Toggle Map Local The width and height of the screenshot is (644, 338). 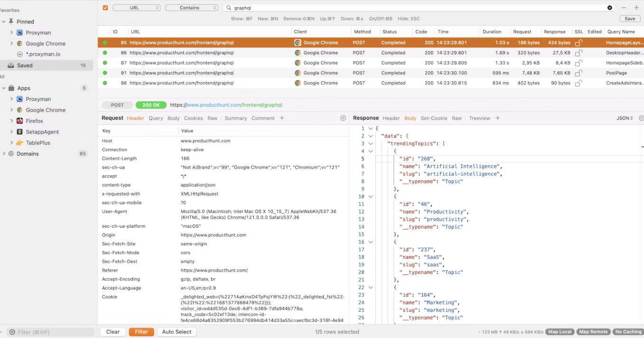point(560,332)
